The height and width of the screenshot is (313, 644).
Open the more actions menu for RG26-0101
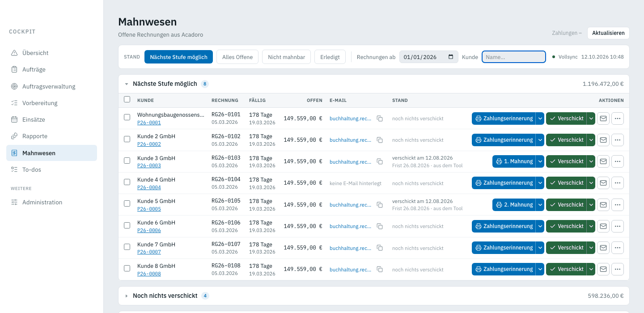click(x=618, y=118)
